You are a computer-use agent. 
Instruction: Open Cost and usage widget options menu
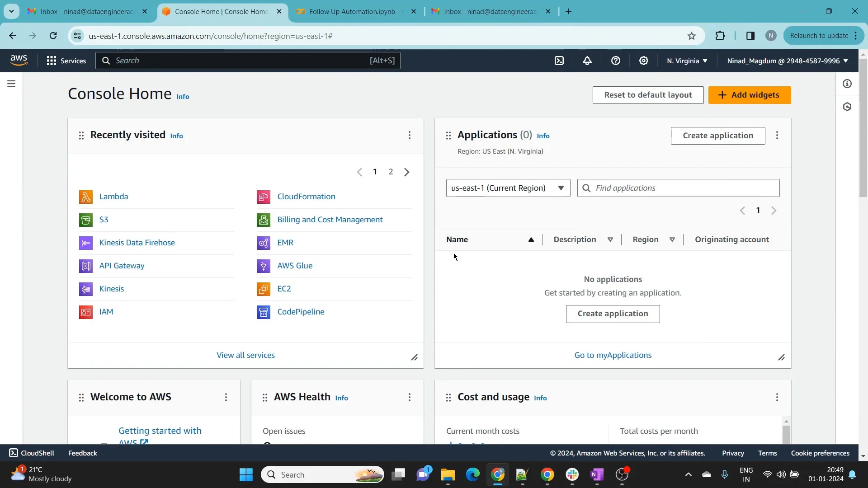click(x=777, y=397)
